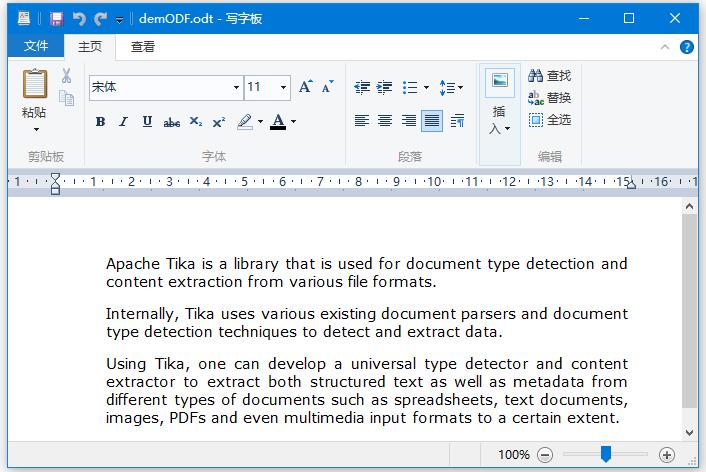Toggle Underline formatting

pos(147,122)
